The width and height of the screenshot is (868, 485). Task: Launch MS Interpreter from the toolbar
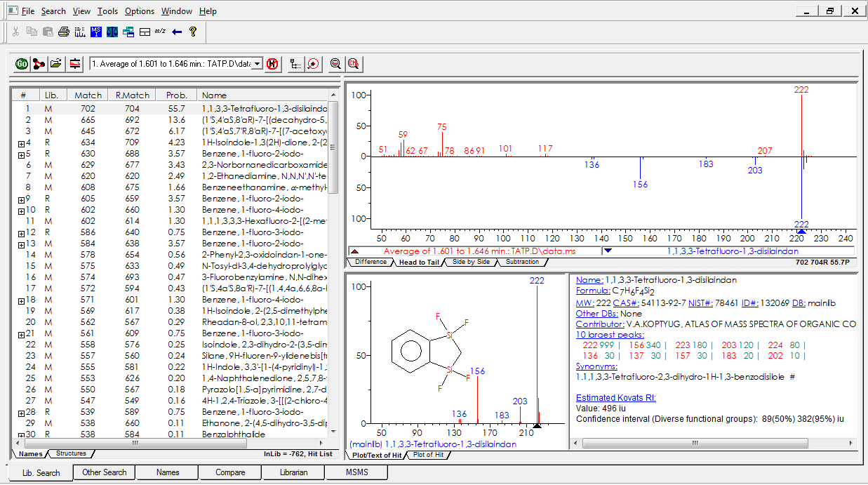96,32
